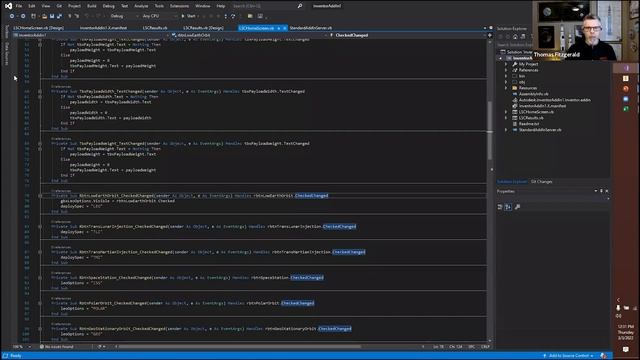Image resolution: width=640 pixels, height=360 pixels.
Task: Open the Project menu
Action: pyautogui.click(x=74, y=6)
